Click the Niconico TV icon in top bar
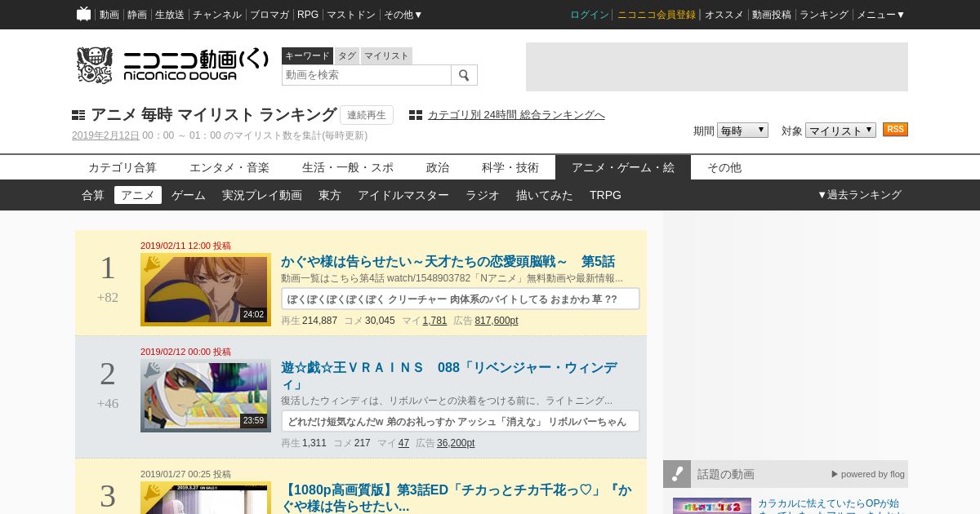This screenshot has height=514, width=980. (83, 14)
